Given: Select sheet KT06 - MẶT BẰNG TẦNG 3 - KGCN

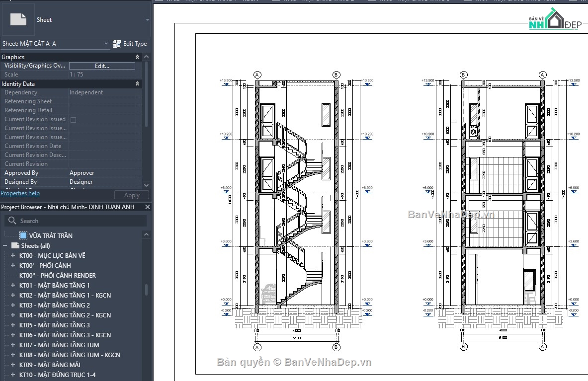Looking at the screenshot, I should tap(65, 335).
